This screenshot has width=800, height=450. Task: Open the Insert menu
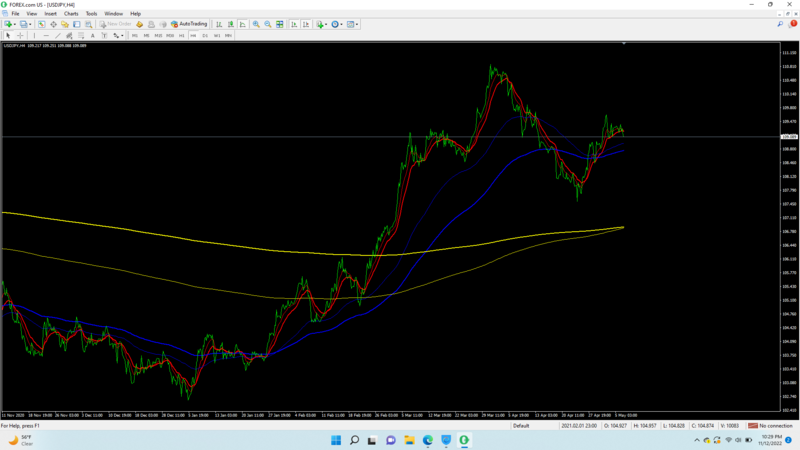[51, 14]
